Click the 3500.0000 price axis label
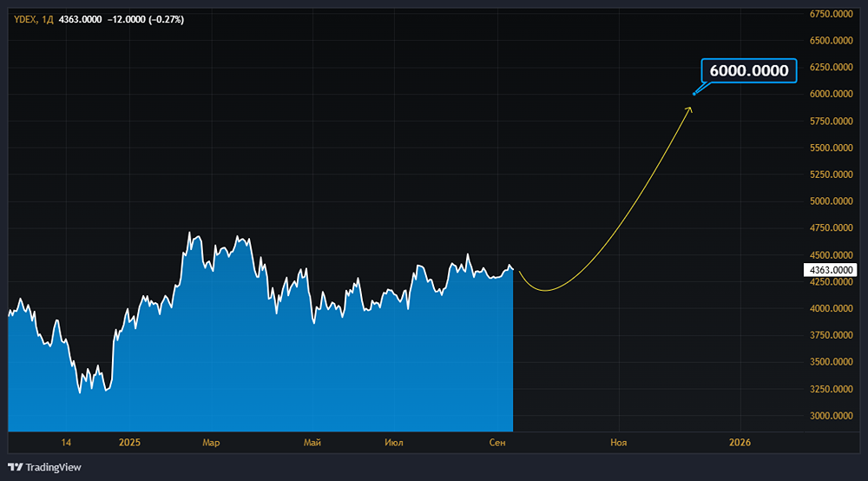 pyautogui.click(x=831, y=361)
